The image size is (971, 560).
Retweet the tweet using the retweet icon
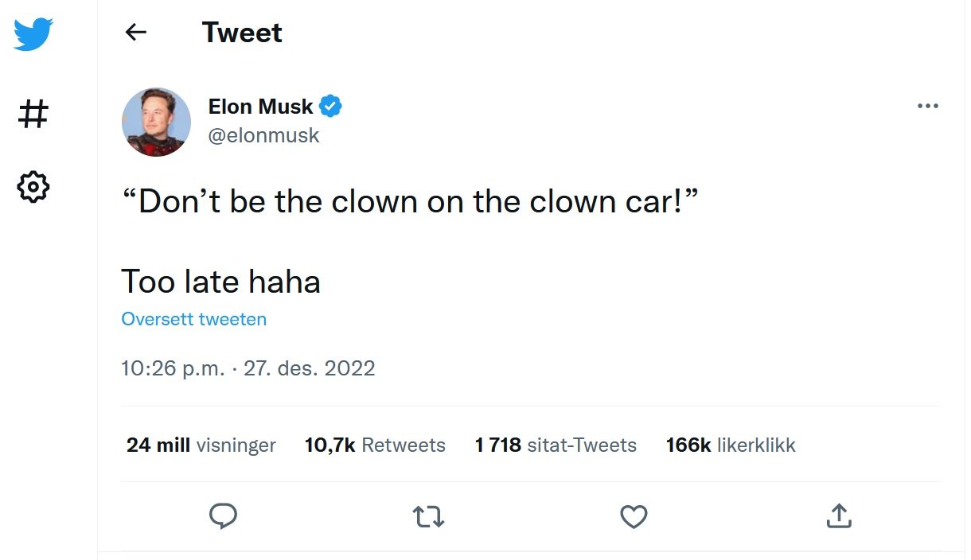pyautogui.click(x=427, y=516)
